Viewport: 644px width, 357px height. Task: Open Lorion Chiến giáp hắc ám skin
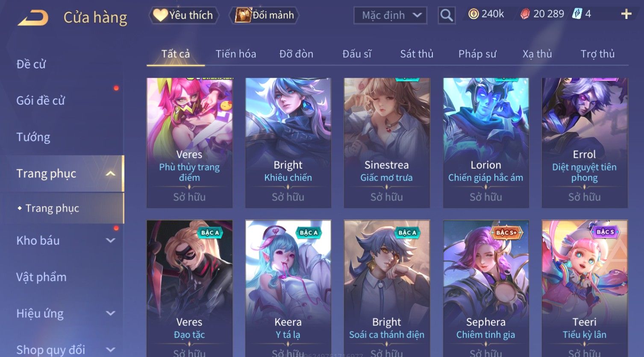click(x=486, y=143)
